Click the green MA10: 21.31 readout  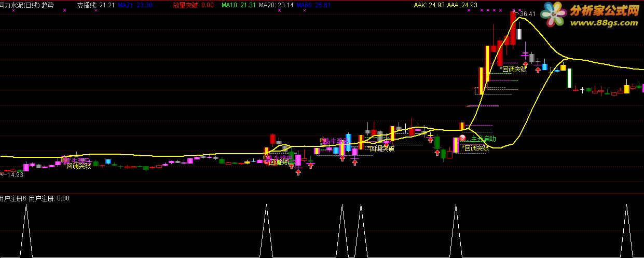(238, 5)
